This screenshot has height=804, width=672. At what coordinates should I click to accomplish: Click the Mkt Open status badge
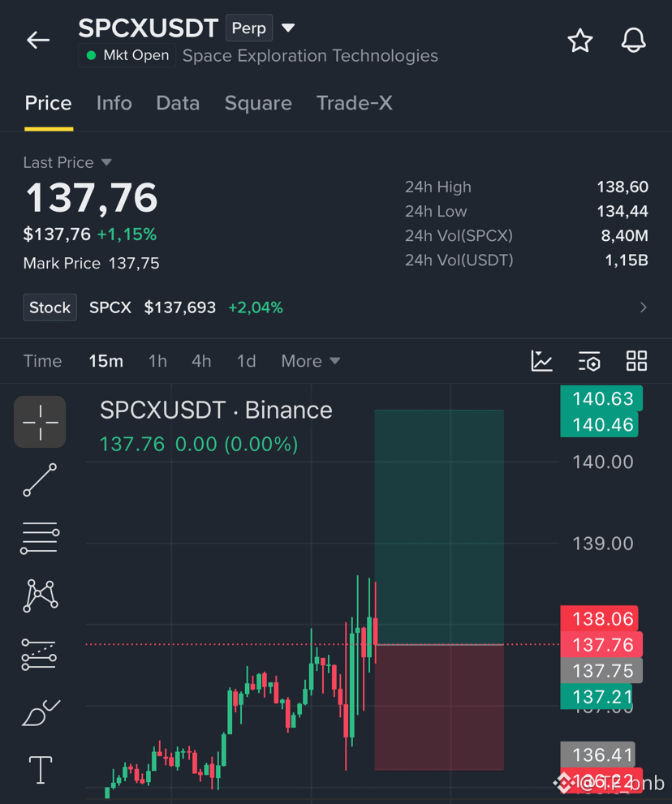tap(127, 55)
